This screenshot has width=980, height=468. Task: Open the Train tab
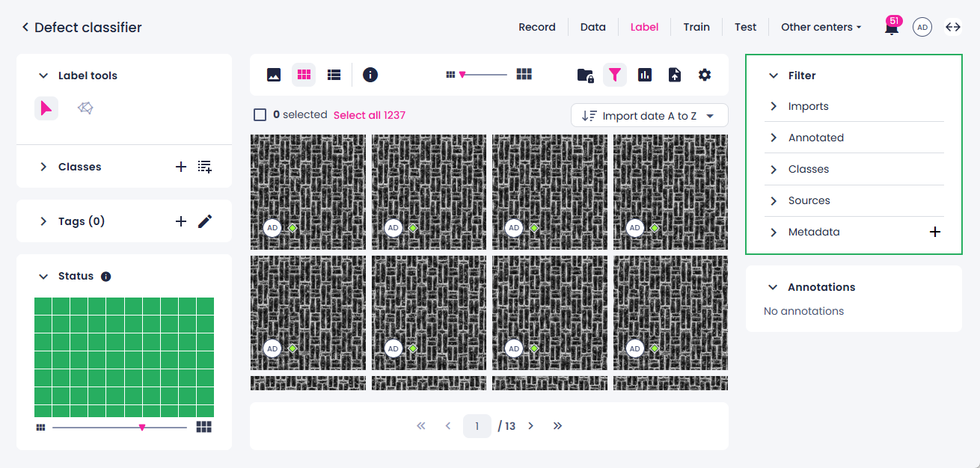696,27
